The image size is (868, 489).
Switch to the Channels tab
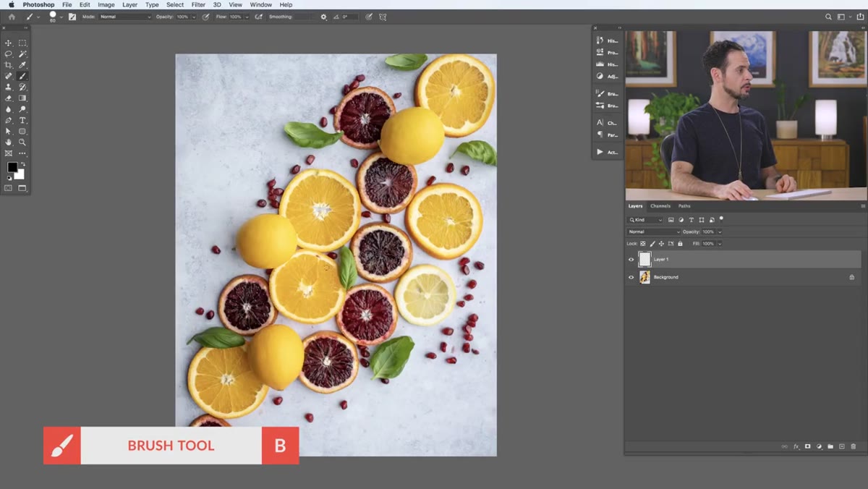660,206
